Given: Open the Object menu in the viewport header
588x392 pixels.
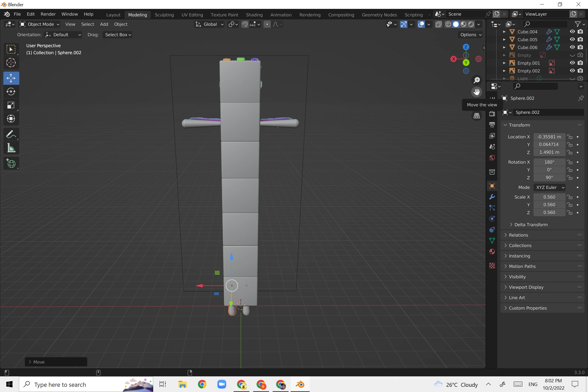Looking at the screenshot, I should click(x=120, y=24).
